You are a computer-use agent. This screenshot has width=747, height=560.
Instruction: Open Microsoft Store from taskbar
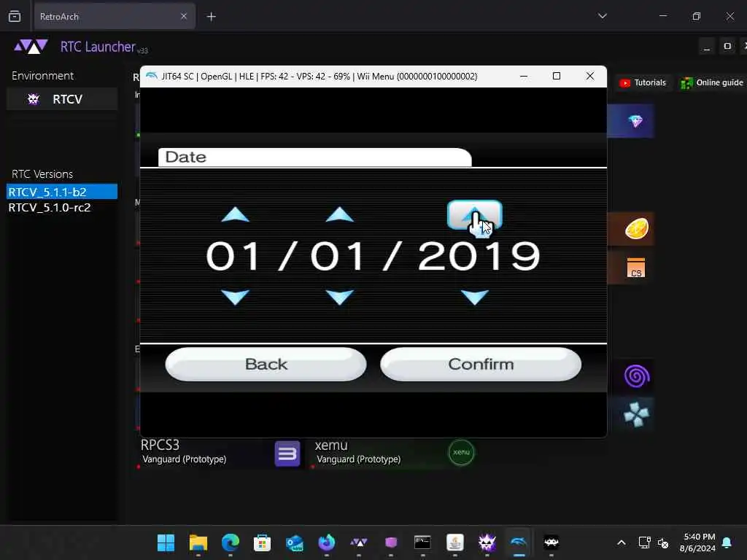pos(262,542)
